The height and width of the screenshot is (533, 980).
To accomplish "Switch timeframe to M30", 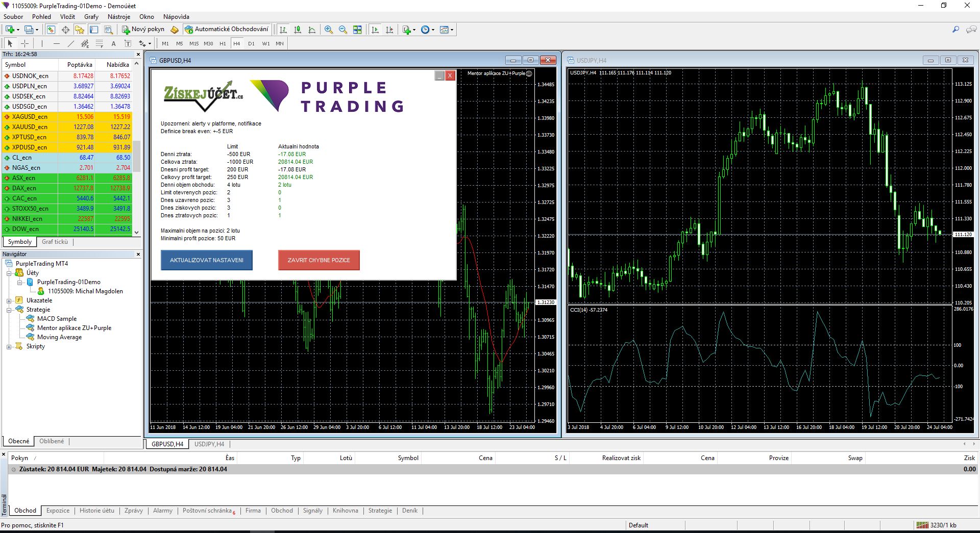I will pyautogui.click(x=208, y=43).
